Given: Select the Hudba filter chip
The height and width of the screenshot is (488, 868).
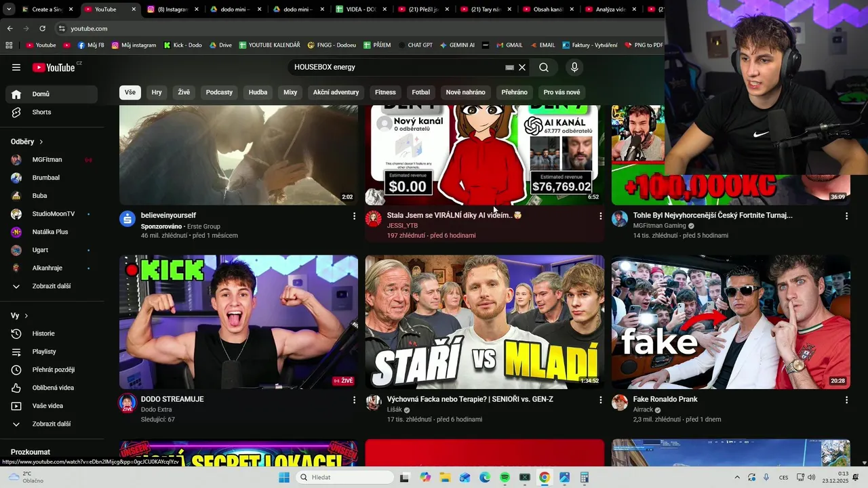Looking at the screenshot, I should click(x=258, y=92).
